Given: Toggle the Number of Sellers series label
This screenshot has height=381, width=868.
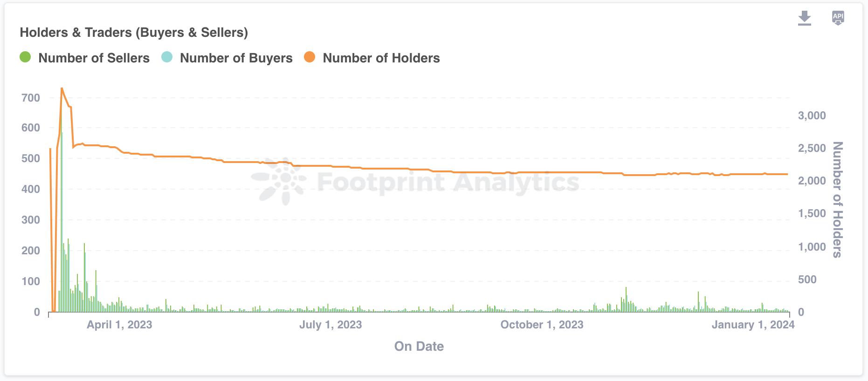Looking at the screenshot, I should (x=94, y=58).
